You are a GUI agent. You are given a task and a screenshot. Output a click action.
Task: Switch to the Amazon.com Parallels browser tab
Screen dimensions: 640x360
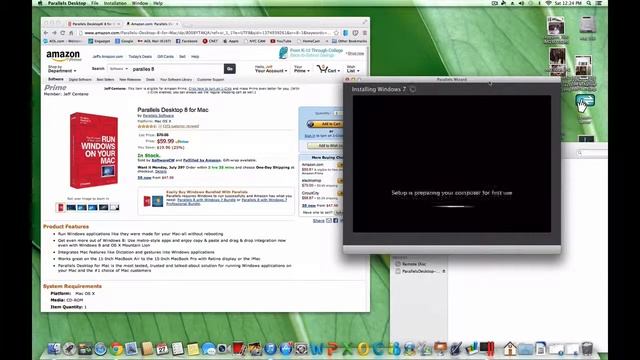152,24
